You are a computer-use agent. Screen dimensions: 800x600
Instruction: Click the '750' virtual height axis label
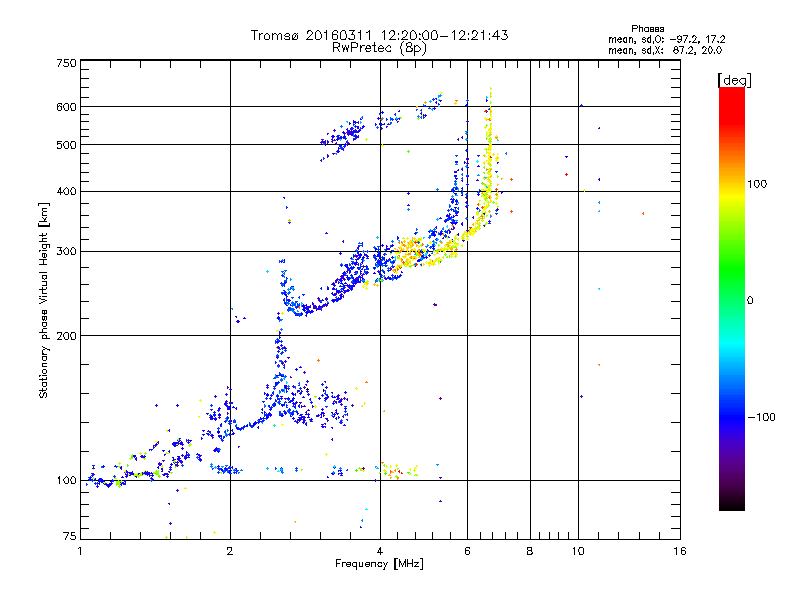pos(66,63)
